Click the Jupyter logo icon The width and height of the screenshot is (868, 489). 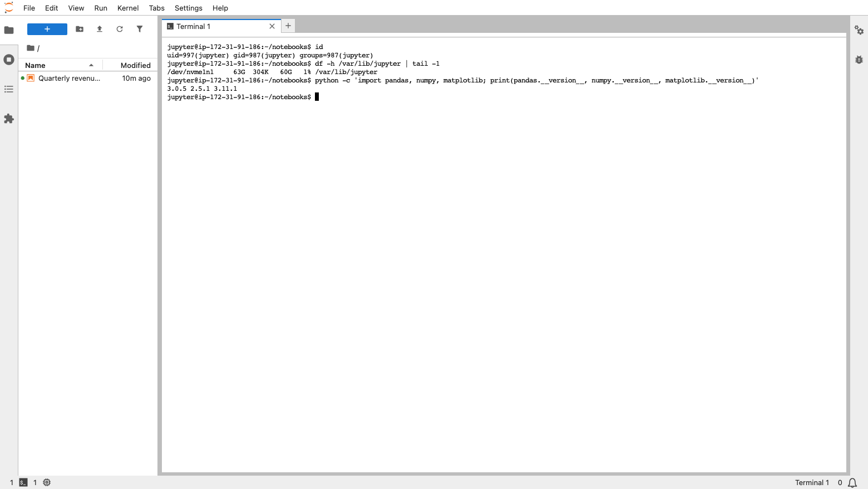[x=9, y=8]
